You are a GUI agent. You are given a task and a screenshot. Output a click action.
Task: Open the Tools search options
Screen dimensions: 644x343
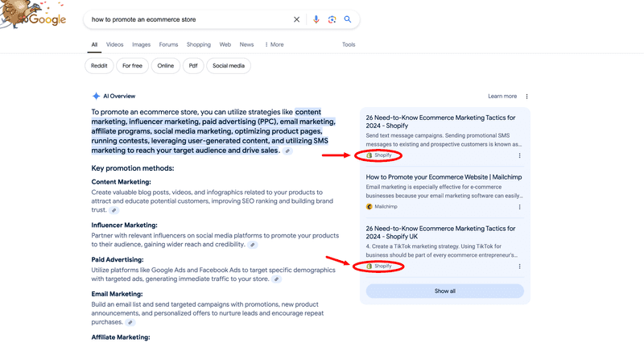tap(349, 45)
